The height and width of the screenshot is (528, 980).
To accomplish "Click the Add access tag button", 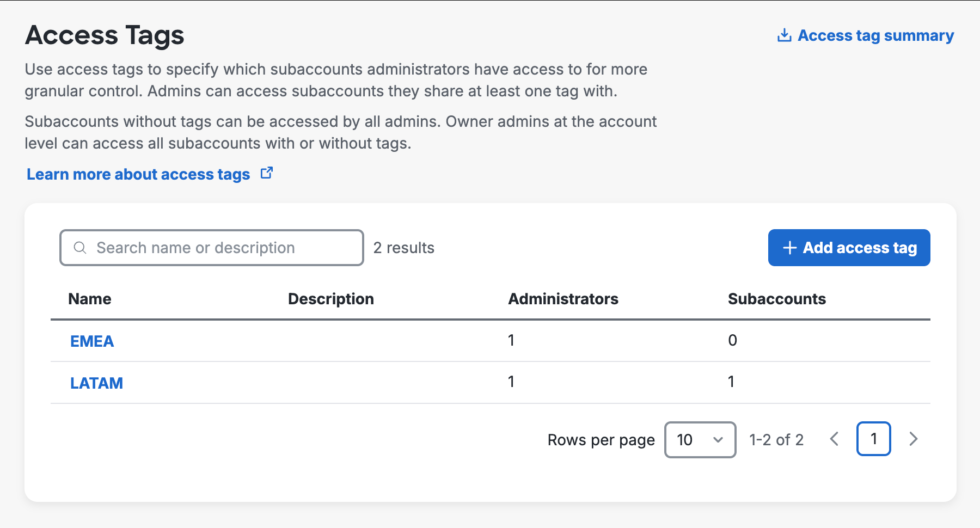I will point(848,248).
